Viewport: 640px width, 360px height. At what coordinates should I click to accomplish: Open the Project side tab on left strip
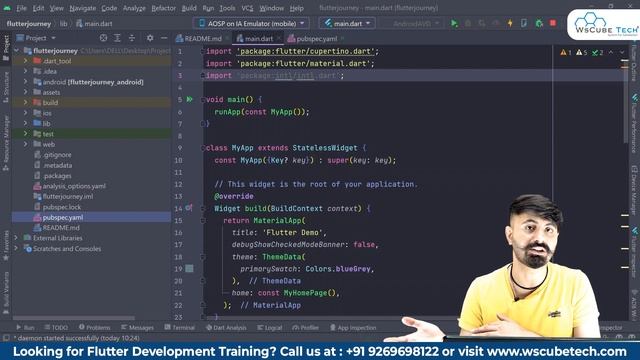6,48
